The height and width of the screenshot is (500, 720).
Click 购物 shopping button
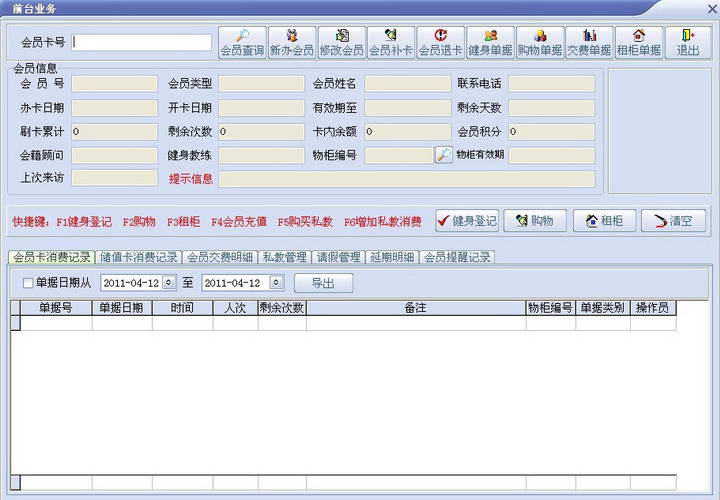pyautogui.click(x=535, y=221)
